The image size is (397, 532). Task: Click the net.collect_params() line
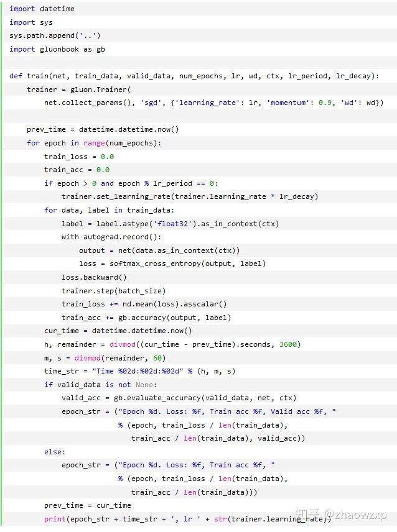(213, 103)
